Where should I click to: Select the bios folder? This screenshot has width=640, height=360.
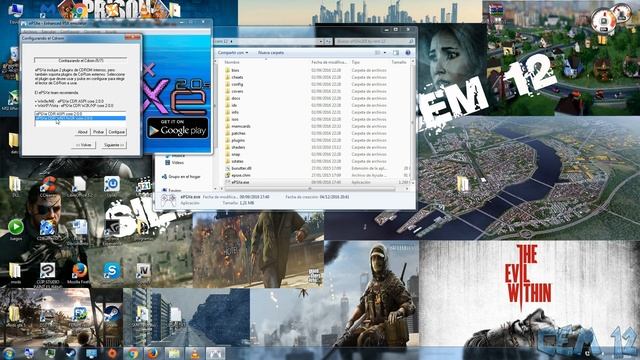(235, 70)
